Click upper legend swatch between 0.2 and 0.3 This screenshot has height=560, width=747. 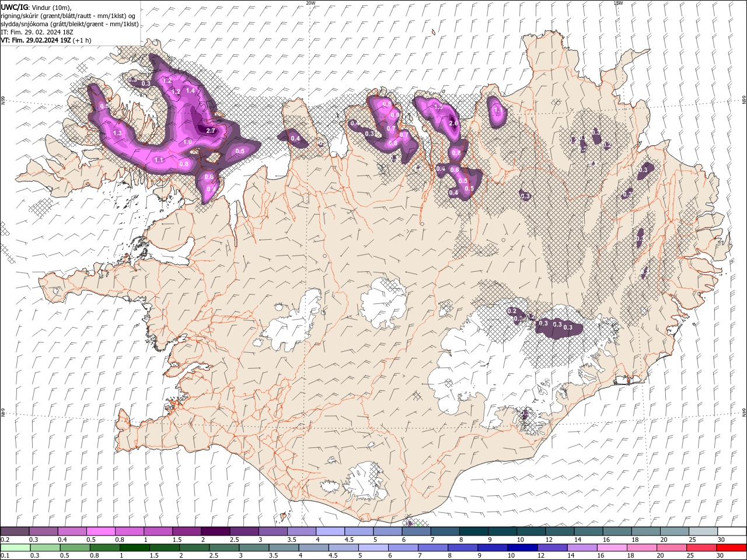pyautogui.click(x=15, y=531)
